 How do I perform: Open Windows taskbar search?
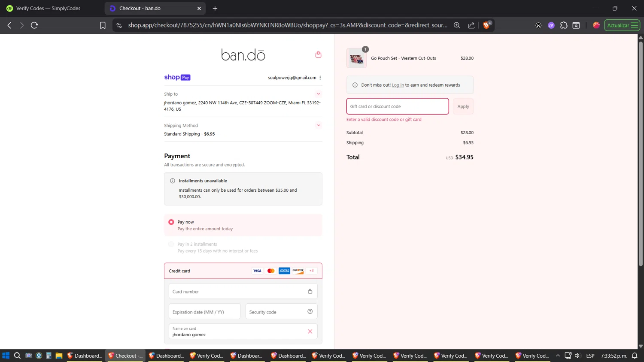click(x=17, y=356)
